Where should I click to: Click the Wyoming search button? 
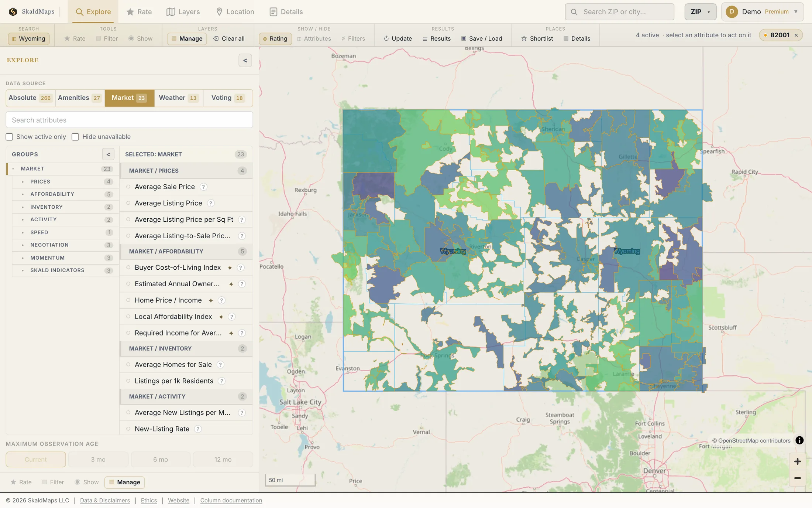pos(29,38)
